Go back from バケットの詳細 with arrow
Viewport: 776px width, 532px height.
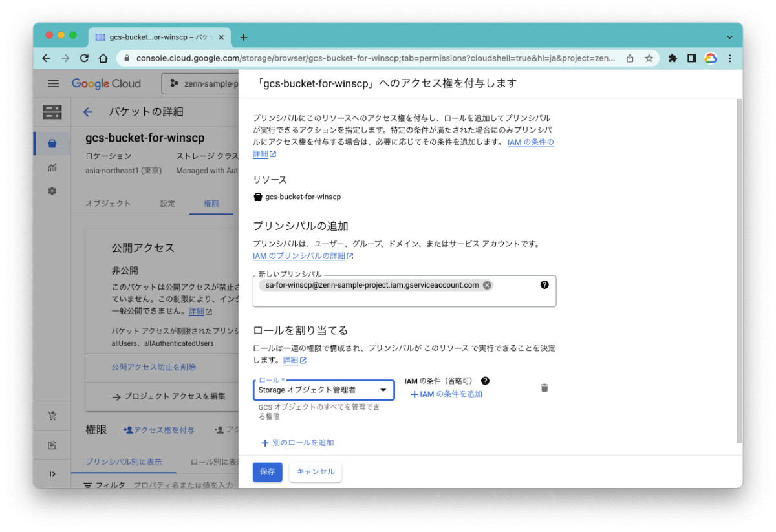click(x=88, y=112)
